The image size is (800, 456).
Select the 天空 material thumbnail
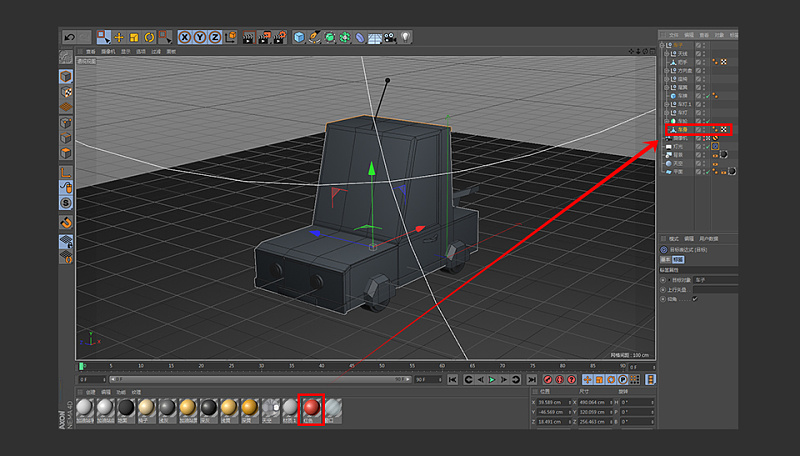tap(270, 410)
